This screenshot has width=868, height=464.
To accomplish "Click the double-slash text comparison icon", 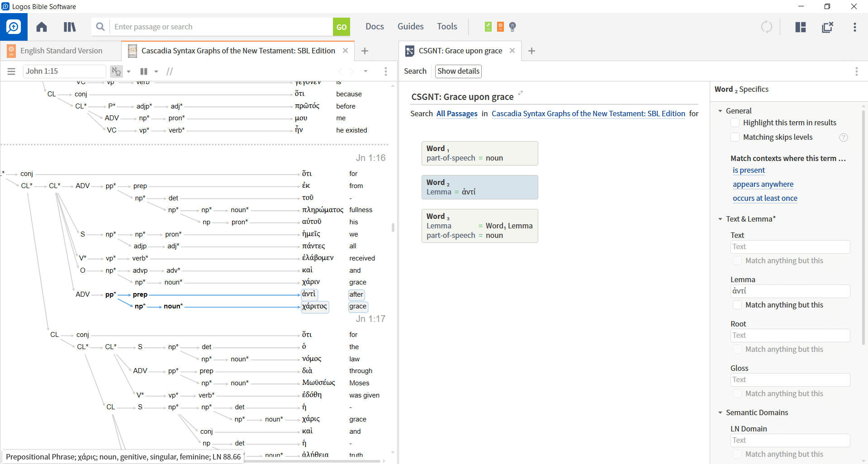I will (x=170, y=71).
